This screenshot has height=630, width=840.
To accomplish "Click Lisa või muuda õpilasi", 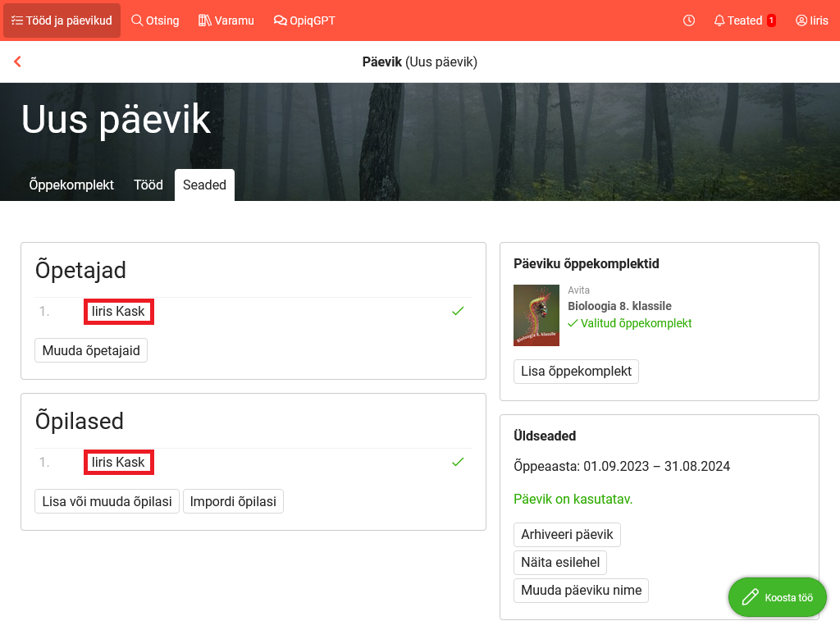I will pyautogui.click(x=107, y=501).
